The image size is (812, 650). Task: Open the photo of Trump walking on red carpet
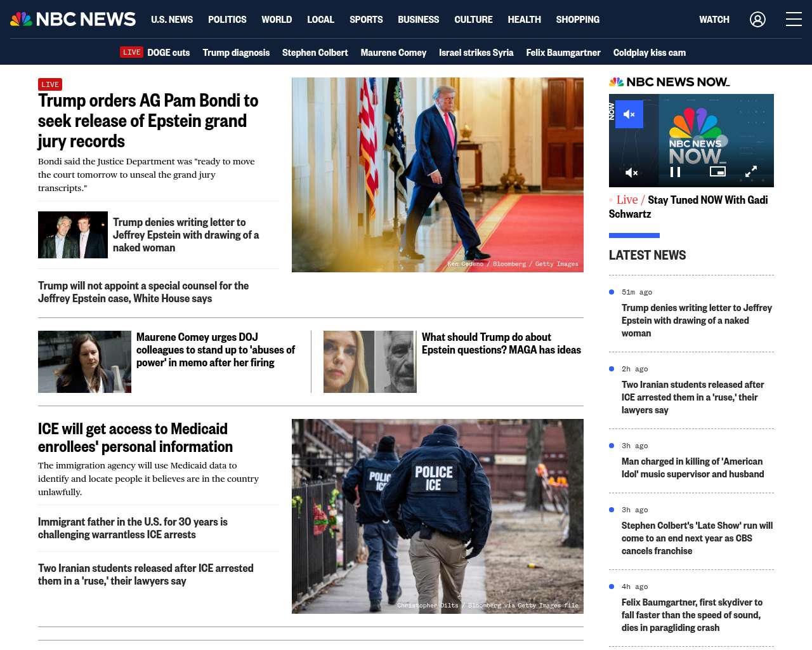tap(438, 175)
